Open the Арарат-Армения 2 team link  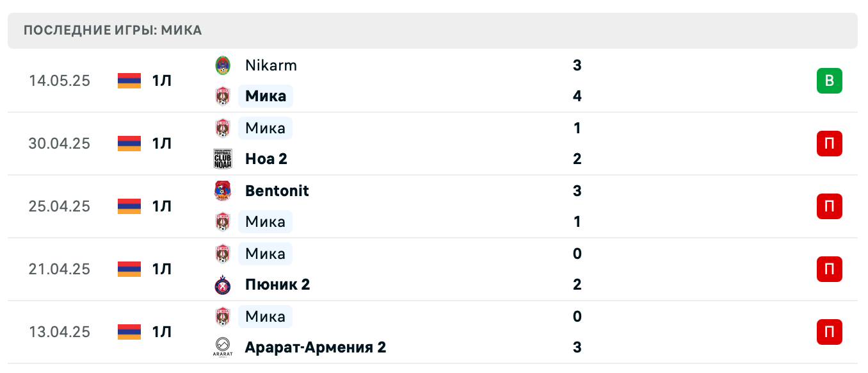(316, 347)
